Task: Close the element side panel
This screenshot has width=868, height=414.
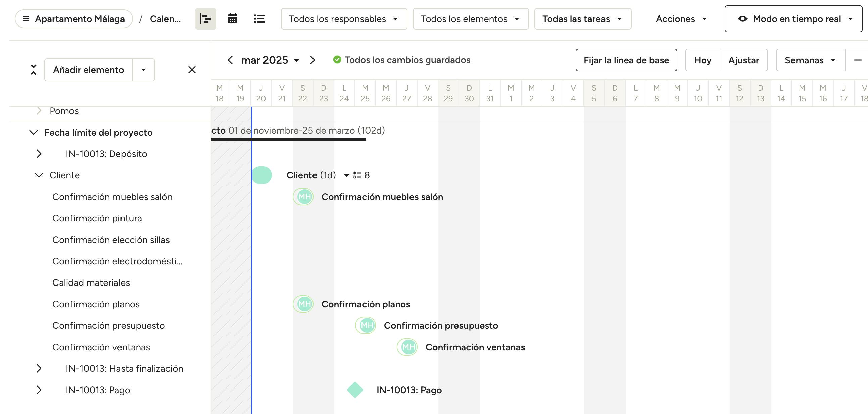Action: coord(192,70)
